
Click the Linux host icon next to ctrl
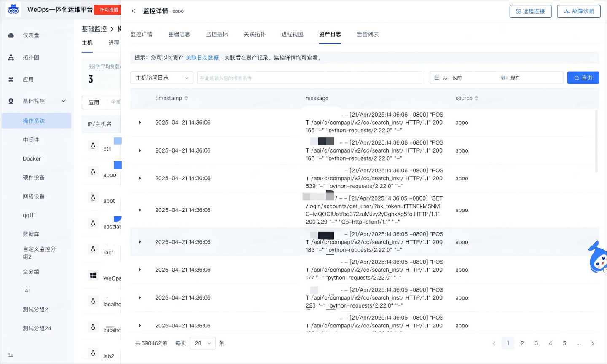pyautogui.click(x=93, y=145)
